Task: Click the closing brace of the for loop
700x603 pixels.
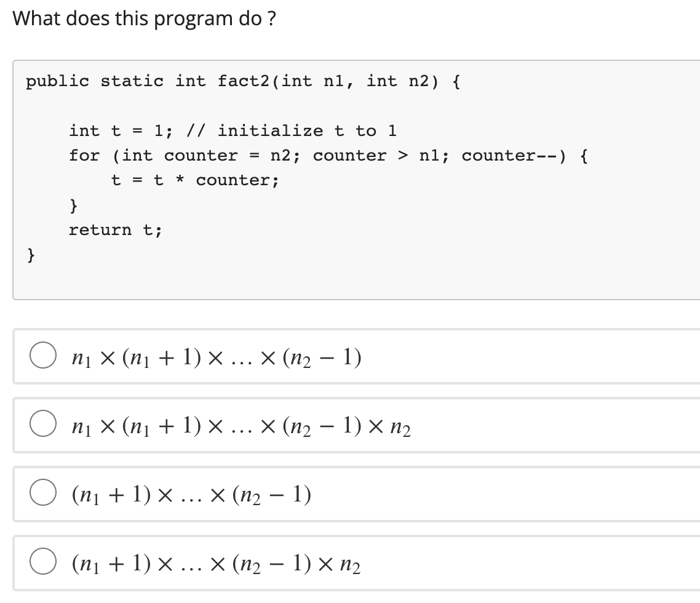Action: (x=73, y=205)
